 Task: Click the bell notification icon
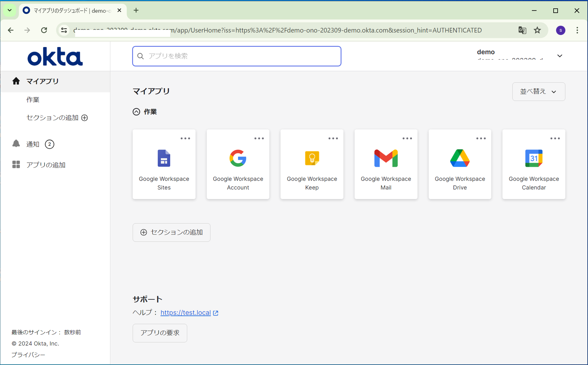16,143
